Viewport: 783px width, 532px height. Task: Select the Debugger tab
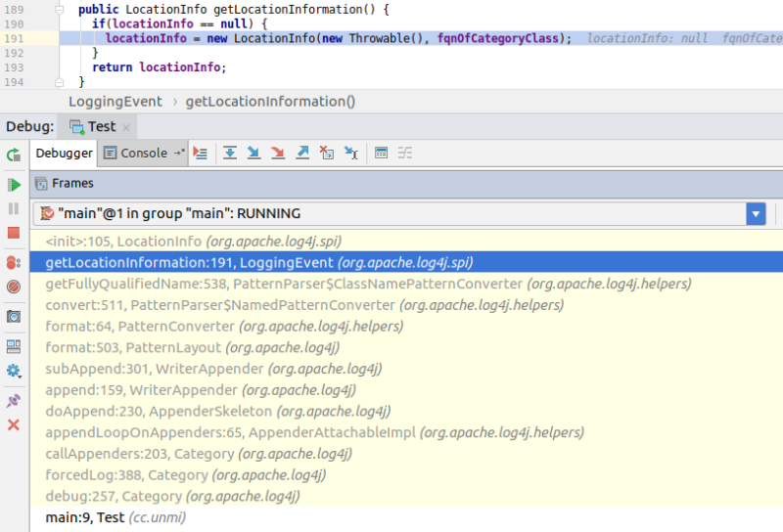(65, 153)
